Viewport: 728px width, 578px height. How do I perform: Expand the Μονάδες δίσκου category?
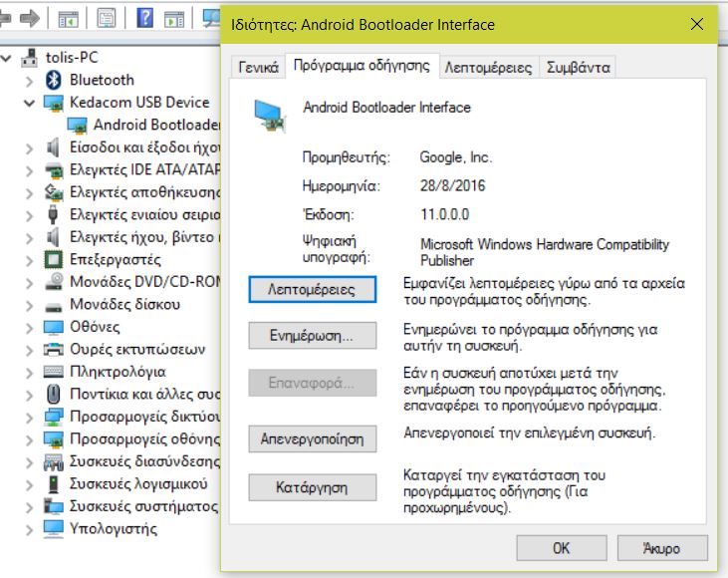coord(29,306)
